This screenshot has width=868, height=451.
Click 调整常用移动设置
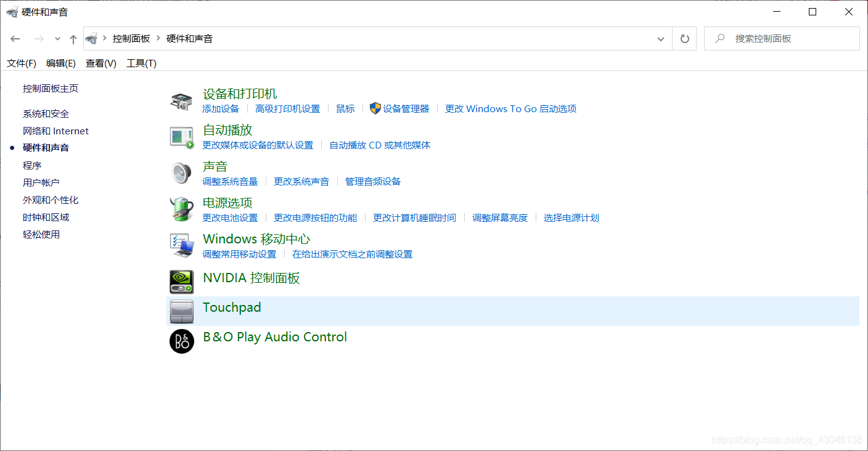[x=239, y=254]
